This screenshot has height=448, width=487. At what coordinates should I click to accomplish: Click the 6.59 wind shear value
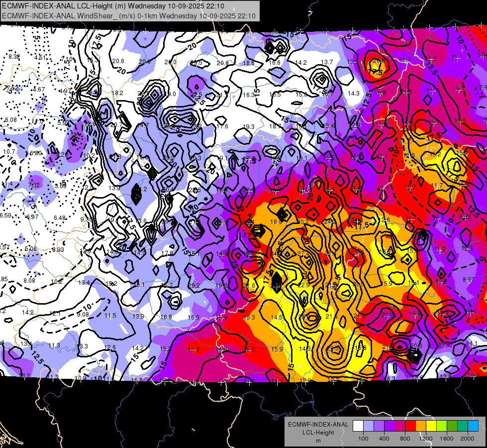coord(5,215)
